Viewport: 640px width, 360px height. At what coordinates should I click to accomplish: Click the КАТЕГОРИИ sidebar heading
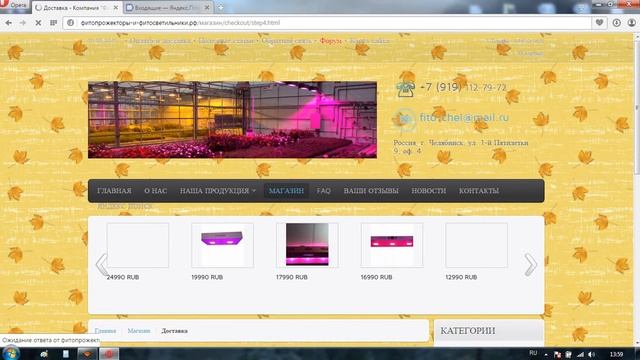[x=468, y=331]
